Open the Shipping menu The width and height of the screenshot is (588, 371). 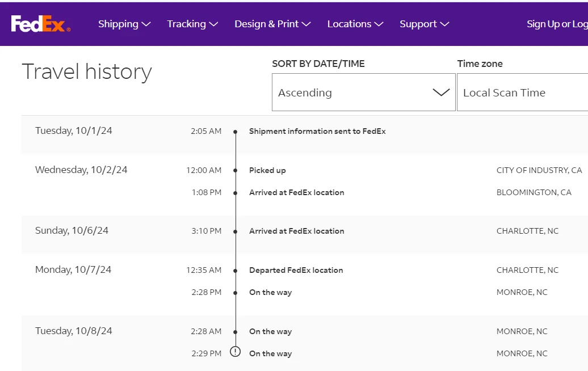point(124,24)
